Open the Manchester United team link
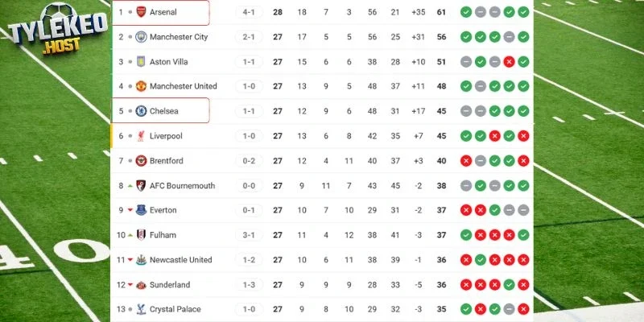This screenshot has width=644, height=322. point(183,86)
